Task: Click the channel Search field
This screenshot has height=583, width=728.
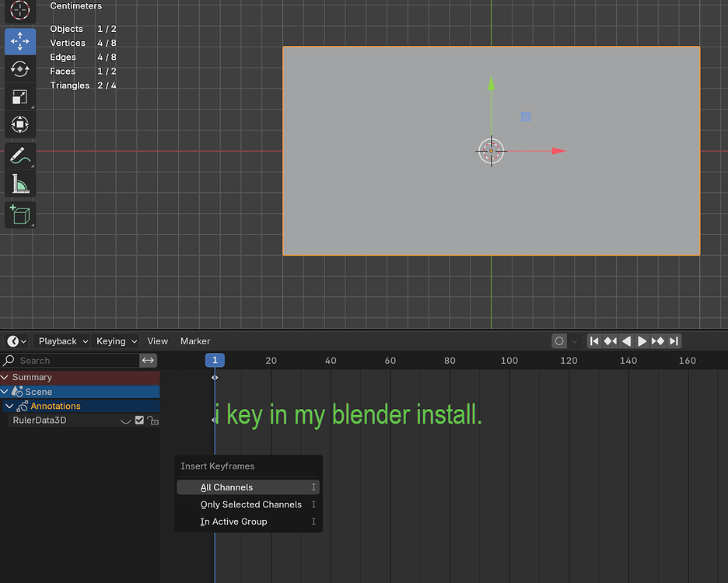Action: [70, 361]
